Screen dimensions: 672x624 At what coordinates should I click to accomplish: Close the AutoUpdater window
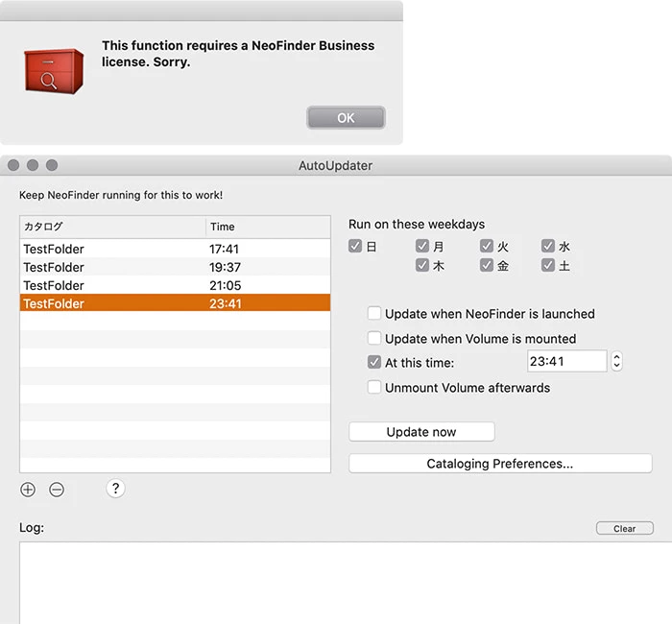[x=13, y=165]
